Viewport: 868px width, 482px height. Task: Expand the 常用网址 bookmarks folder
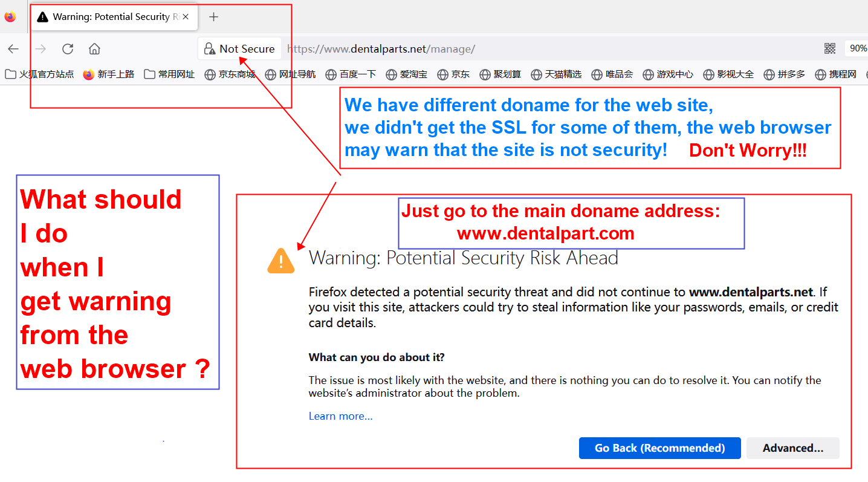click(x=169, y=74)
